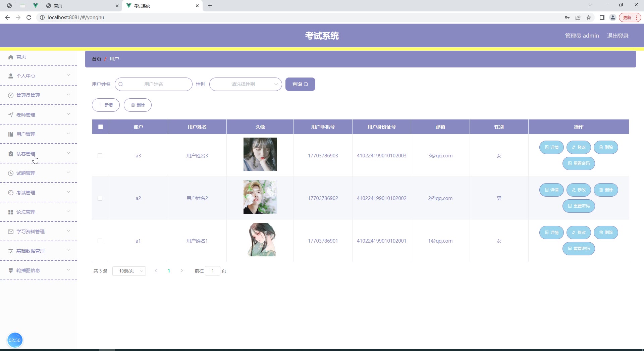The height and width of the screenshot is (351, 644).
Task: Click 重置密码 for user a3
Action: [x=579, y=163]
